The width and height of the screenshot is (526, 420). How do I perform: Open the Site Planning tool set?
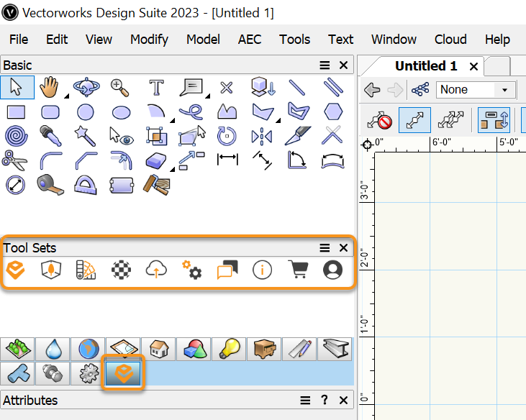pos(17,349)
